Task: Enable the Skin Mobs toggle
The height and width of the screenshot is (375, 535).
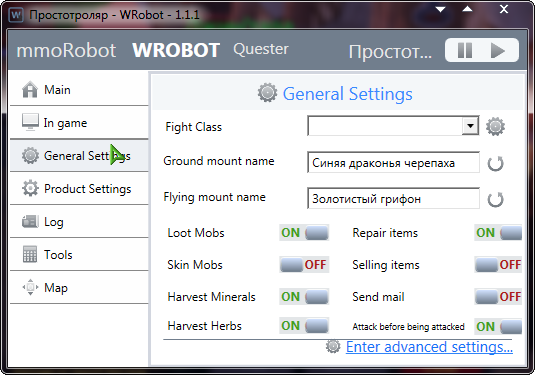Action: (304, 264)
